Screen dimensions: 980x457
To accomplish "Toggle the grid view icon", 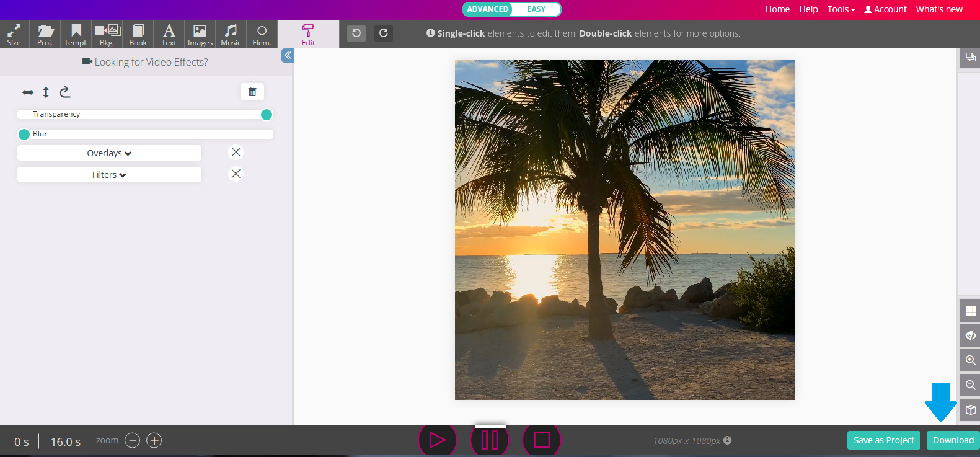I will (x=970, y=311).
